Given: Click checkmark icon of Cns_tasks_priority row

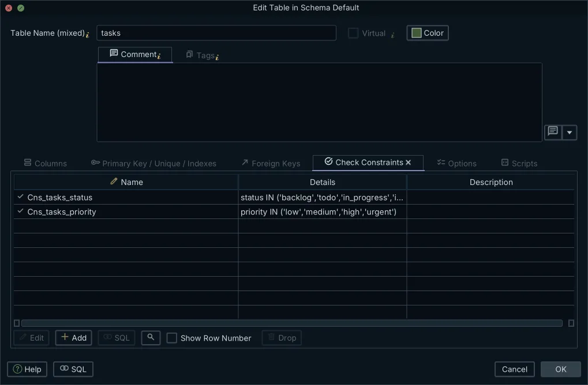Looking at the screenshot, I should tap(20, 211).
